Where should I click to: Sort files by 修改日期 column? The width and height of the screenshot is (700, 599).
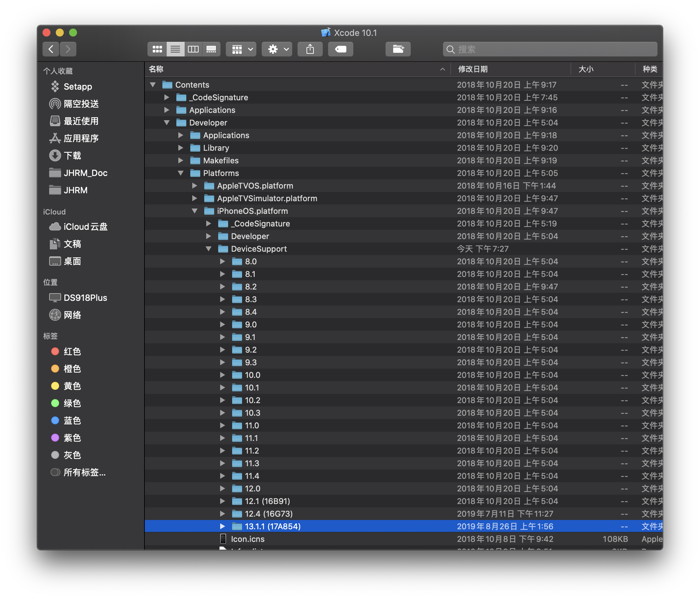coord(477,69)
